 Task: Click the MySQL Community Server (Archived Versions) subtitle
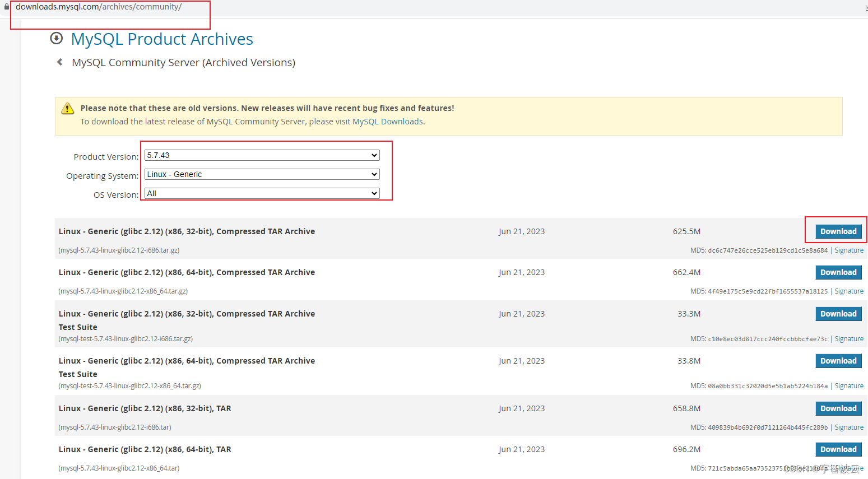(183, 63)
